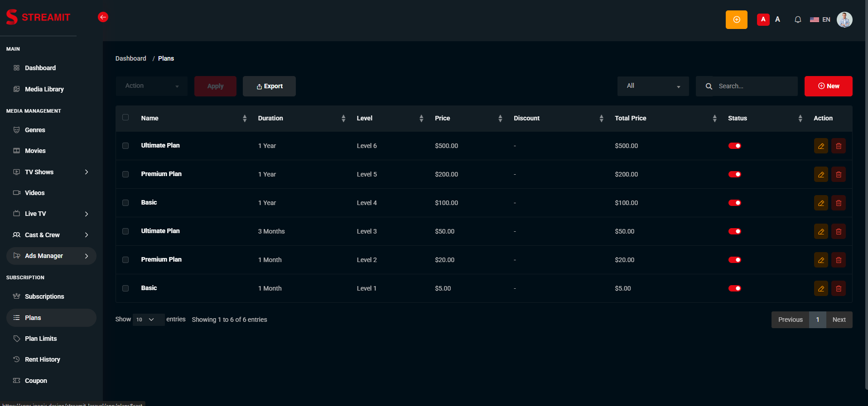This screenshot has width=868, height=406.
Task: Click the red New button
Action: 828,86
